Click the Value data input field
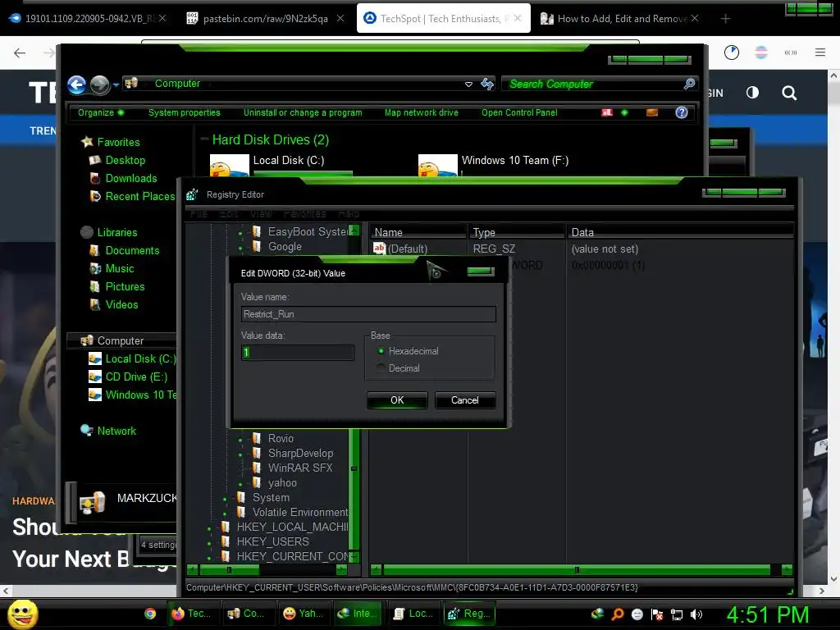The width and height of the screenshot is (840, 630). (298, 352)
